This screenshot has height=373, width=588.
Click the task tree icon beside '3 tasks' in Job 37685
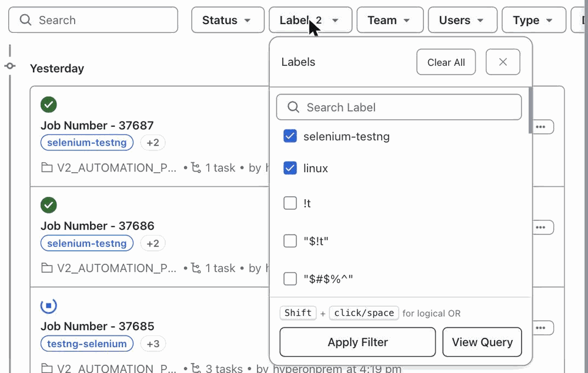[196, 368]
